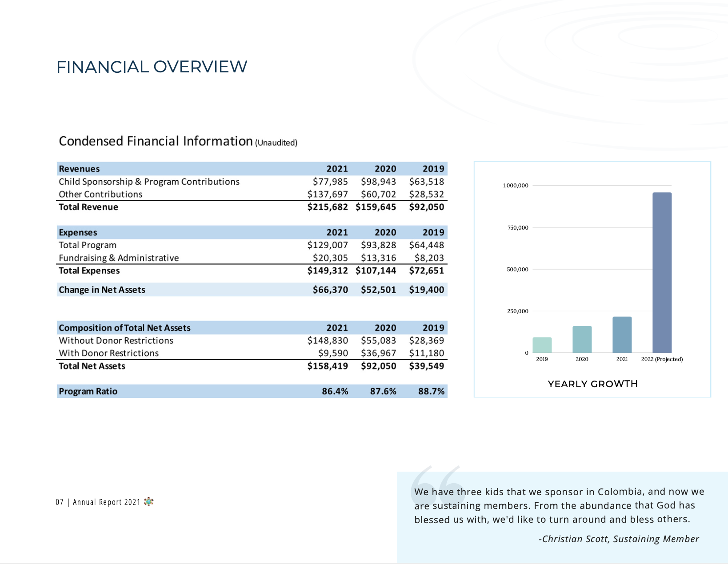
Task: Click the $148,830 value
Action: (328, 341)
